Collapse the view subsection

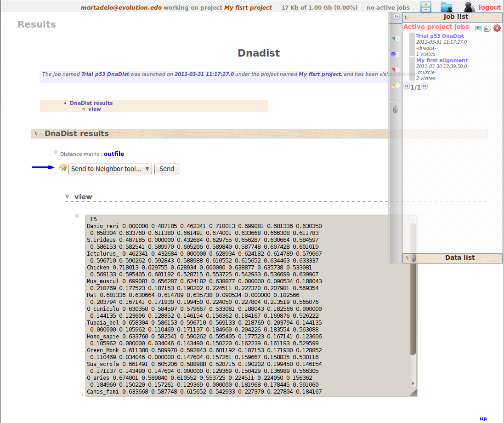point(67,197)
